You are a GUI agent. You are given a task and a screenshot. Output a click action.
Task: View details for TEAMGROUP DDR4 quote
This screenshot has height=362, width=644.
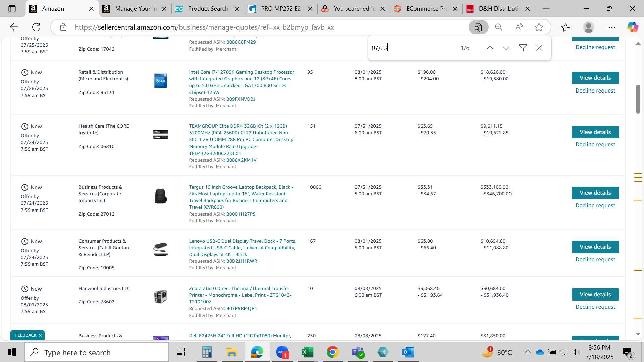point(595,132)
